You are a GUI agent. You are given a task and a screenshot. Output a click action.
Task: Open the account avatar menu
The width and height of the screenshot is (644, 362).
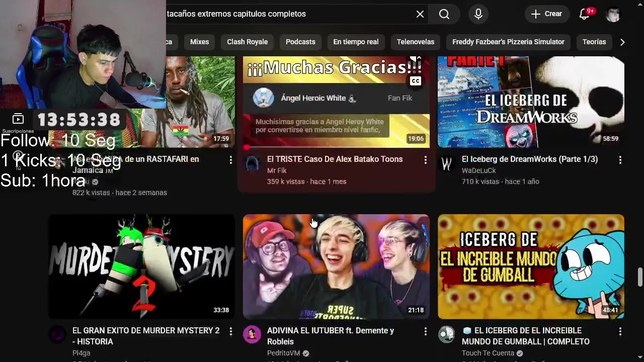tap(613, 14)
